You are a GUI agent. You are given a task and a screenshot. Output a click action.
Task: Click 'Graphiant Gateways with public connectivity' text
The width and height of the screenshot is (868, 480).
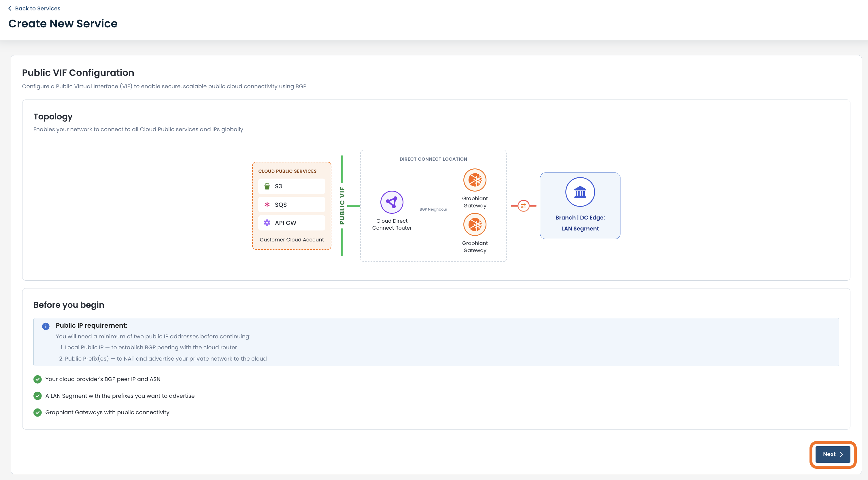coord(107,412)
